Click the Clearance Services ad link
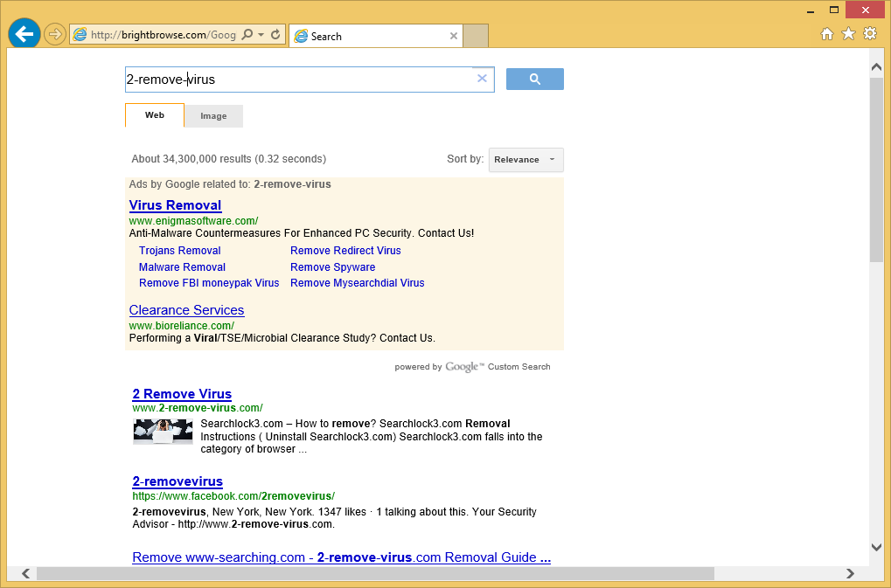This screenshot has width=891, height=588. coord(186,310)
